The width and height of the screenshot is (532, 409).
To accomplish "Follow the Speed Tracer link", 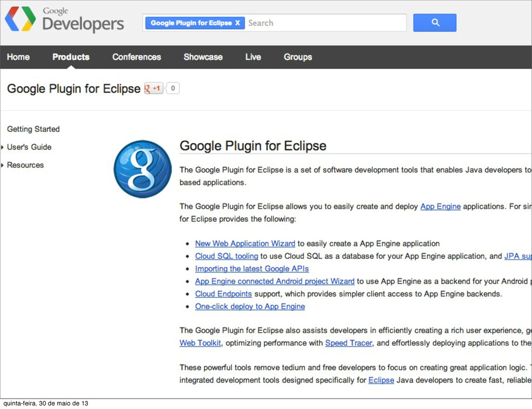I will click(349, 343).
